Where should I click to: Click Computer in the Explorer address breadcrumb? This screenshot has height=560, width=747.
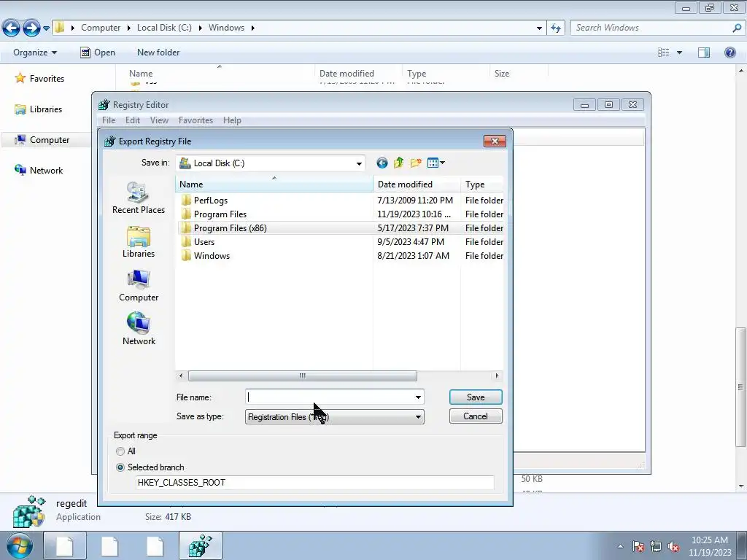[x=101, y=28]
